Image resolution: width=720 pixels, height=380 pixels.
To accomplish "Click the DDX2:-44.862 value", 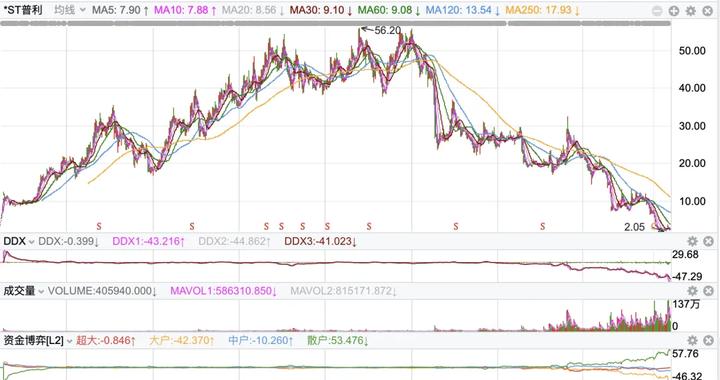I will (x=234, y=241).
